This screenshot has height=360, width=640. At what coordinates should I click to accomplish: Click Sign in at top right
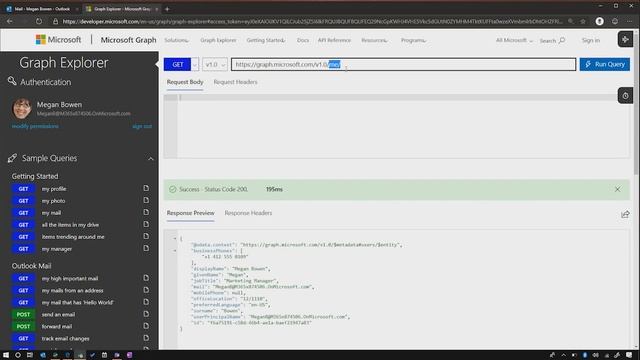click(591, 40)
